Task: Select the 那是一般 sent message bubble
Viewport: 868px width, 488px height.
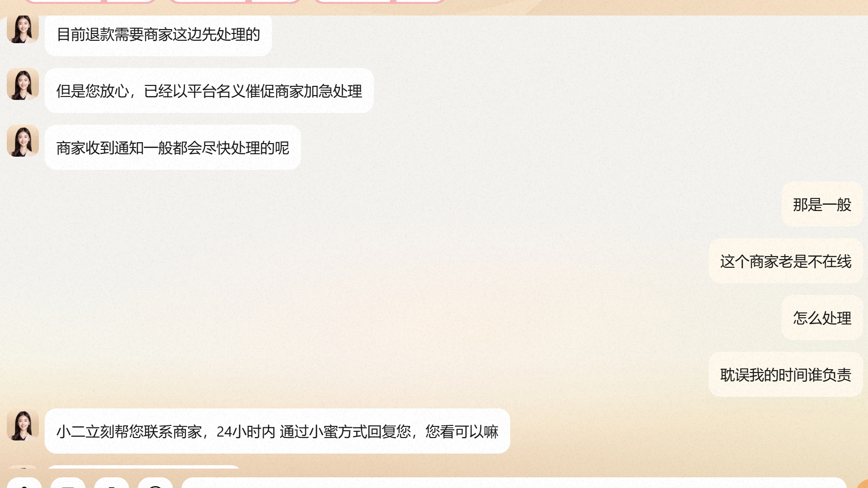Action: 822,204
